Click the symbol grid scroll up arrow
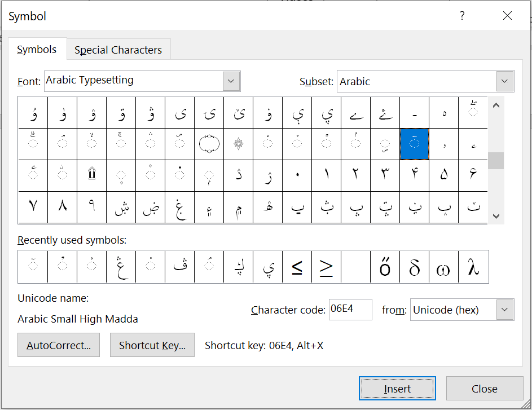This screenshot has height=410, width=532. tap(496, 105)
